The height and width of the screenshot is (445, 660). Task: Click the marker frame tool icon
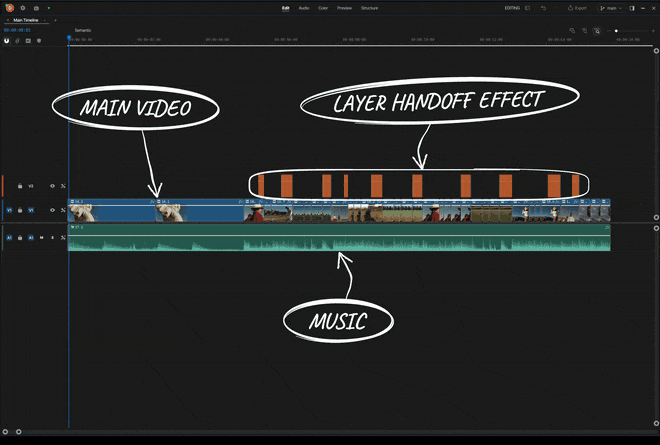pos(28,41)
